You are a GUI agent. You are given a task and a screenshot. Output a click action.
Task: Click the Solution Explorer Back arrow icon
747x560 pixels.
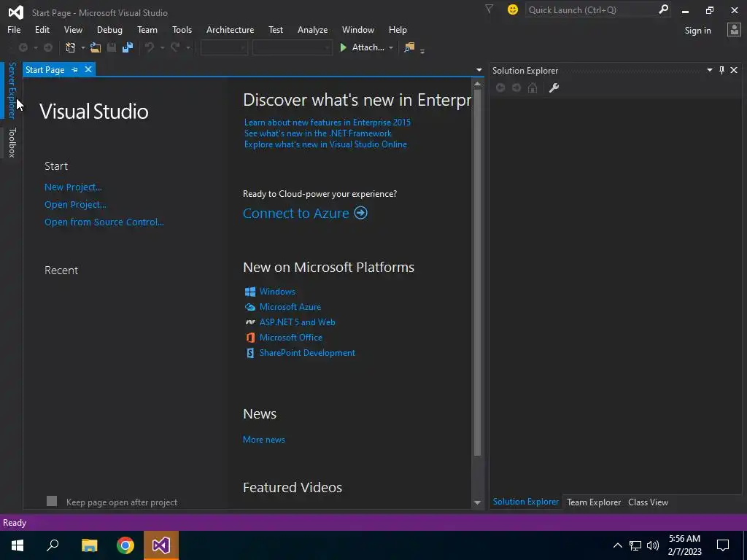click(500, 87)
